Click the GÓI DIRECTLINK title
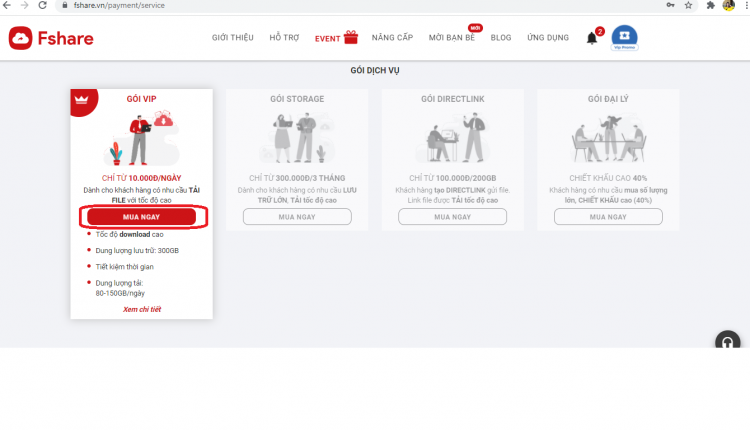The image size is (750, 430). coord(452,99)
